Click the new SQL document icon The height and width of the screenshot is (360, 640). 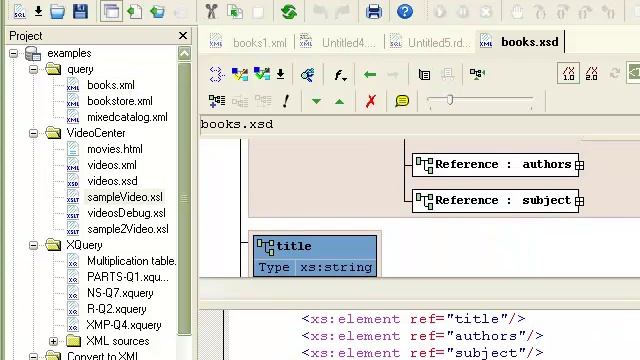19,11
